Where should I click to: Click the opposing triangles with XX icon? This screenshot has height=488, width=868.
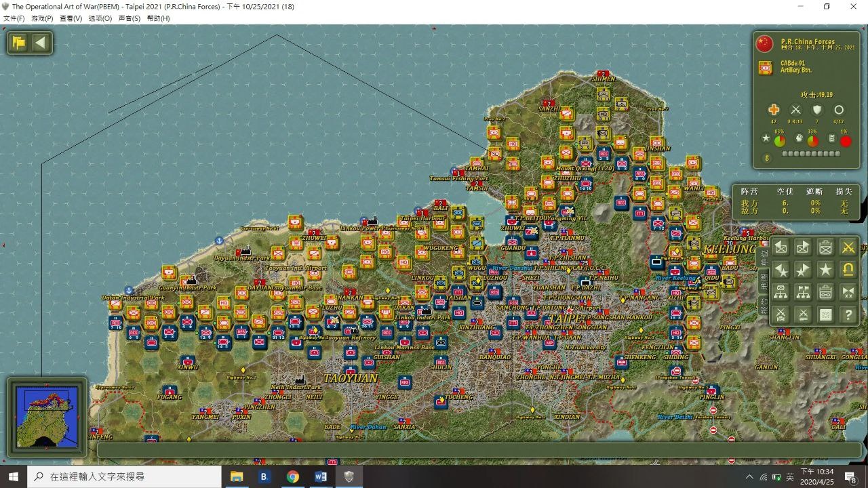[848, 292]
